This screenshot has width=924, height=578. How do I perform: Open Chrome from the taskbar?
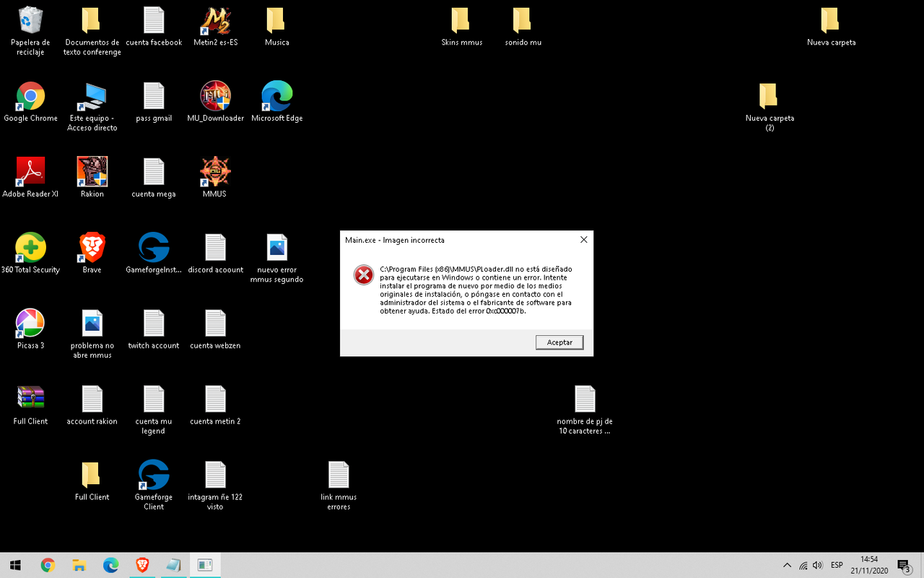point(48,565)
